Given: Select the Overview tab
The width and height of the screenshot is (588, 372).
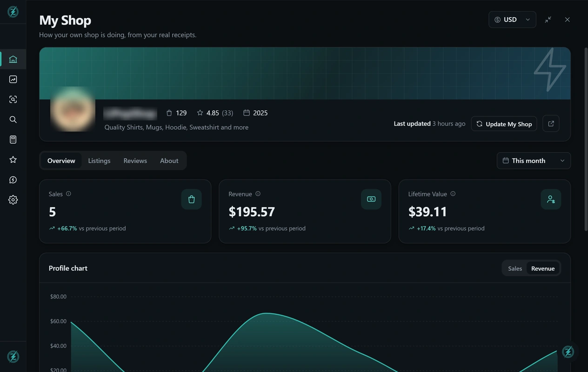Looking at the screenshot, I should click(x=61, y=160).
